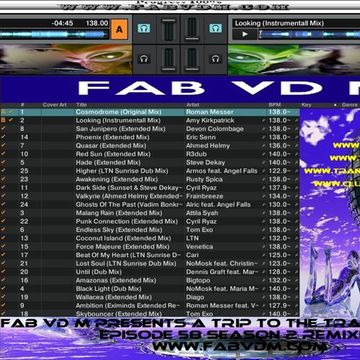The image size is (360, 360).
Task: Adjust the lower-right mixer channel fader
Action: (191, 60)
